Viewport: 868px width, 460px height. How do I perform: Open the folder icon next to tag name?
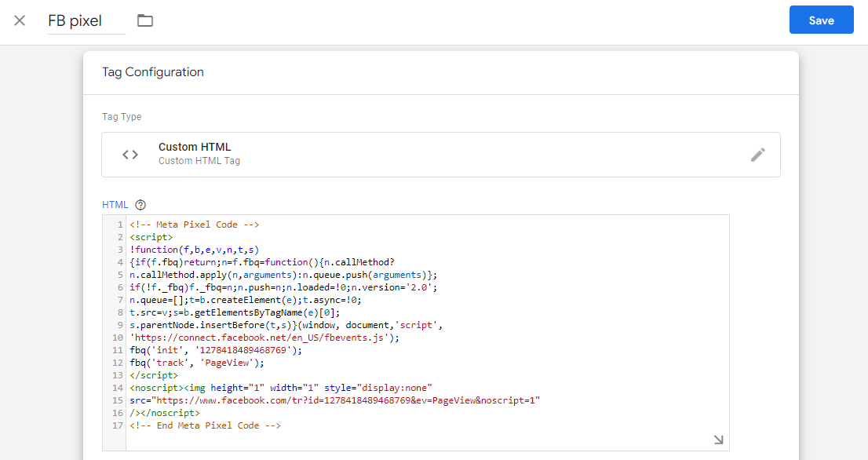tap(145, 21)
